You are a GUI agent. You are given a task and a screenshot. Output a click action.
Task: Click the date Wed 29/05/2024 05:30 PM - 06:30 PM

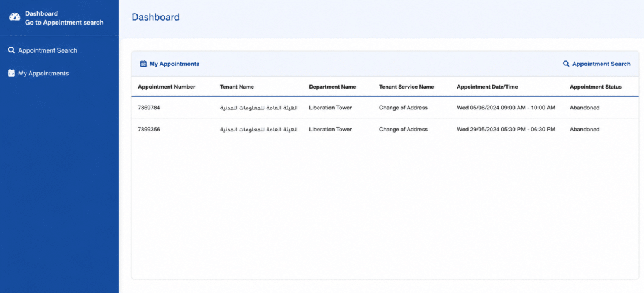click(x=506, y=130)
